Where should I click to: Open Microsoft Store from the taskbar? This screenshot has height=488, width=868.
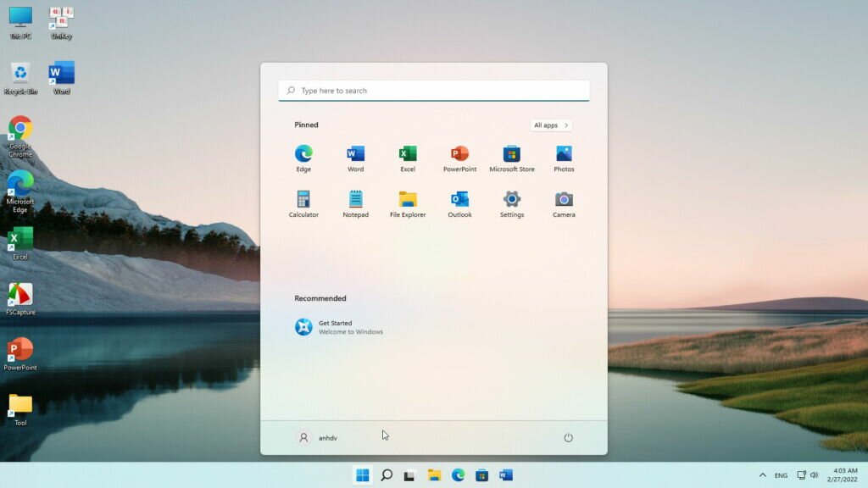481,475
